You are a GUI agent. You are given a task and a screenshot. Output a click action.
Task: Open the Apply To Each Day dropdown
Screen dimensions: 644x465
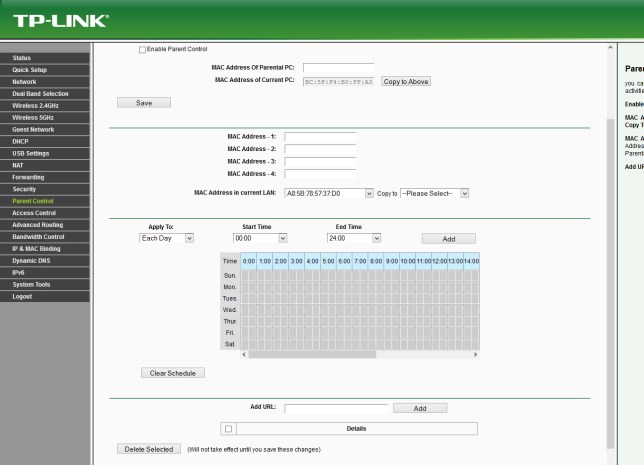click(167, 238)
